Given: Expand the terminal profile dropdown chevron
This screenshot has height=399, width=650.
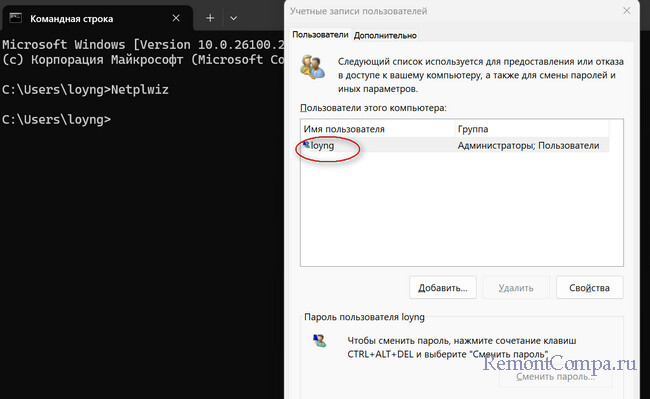Looking at the screenshot, I should 233,18.
